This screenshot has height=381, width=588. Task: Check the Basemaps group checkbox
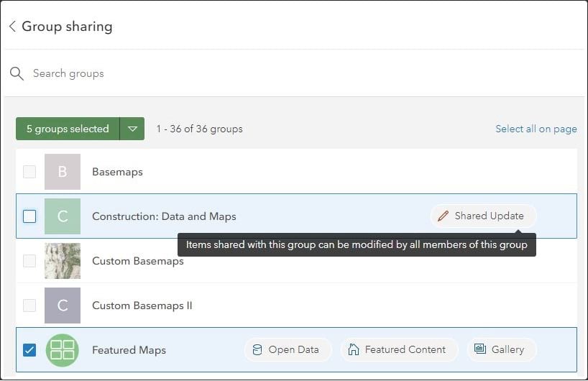pos(29,172)
